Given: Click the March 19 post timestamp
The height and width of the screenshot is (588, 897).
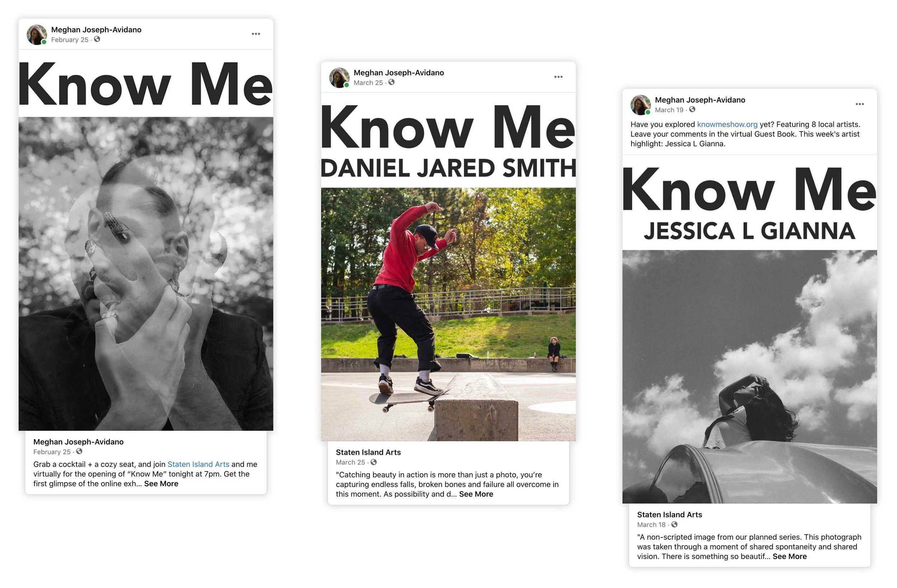Looking at the screenshot, I should pyautogui.click(x=669, y=110).
